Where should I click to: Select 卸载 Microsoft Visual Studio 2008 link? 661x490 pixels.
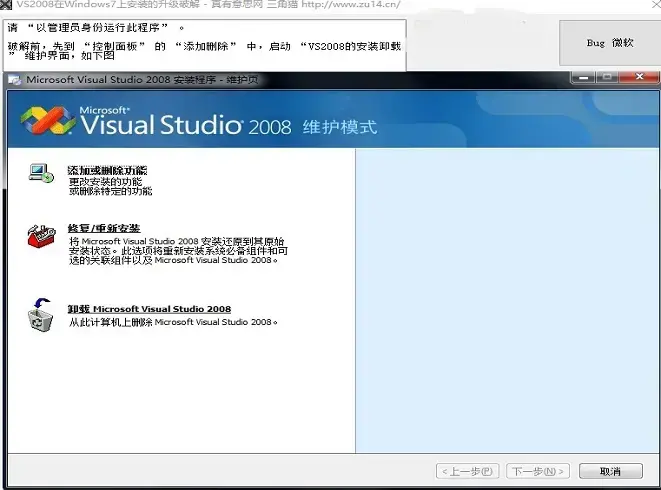(149, 309)
